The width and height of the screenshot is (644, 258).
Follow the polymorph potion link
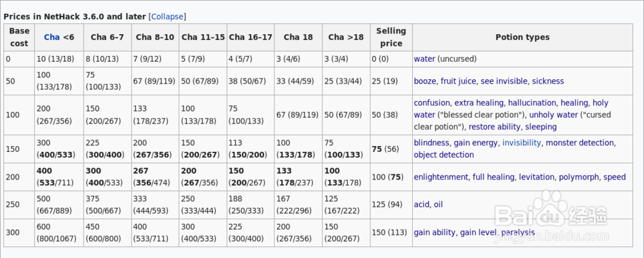coord(578,177)
